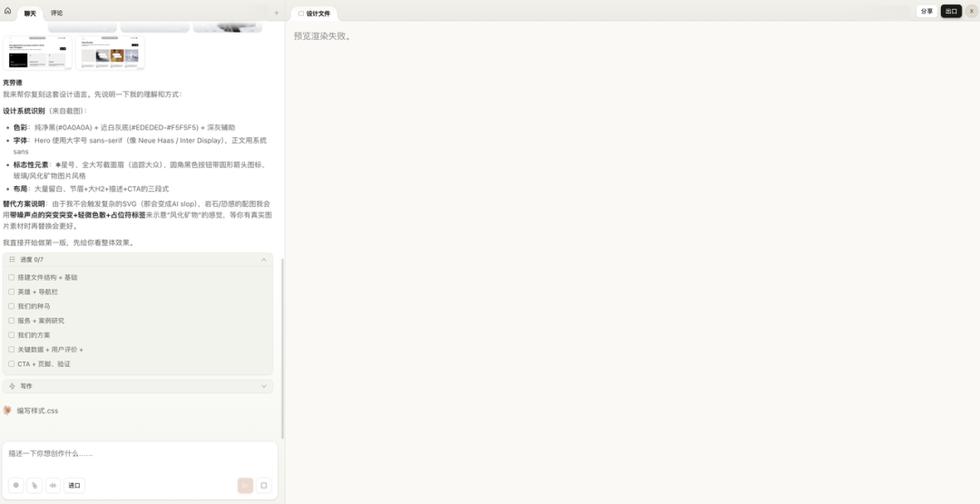Viewport: 980px width, 504px height.
Task: Click the 分享 button
Action: [x=926, y=11]
